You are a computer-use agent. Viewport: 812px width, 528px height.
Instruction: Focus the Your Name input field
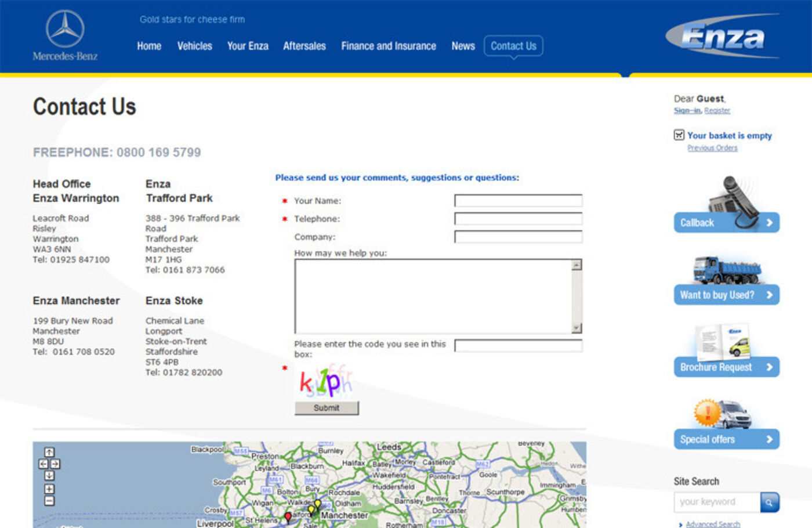point(518,201)
